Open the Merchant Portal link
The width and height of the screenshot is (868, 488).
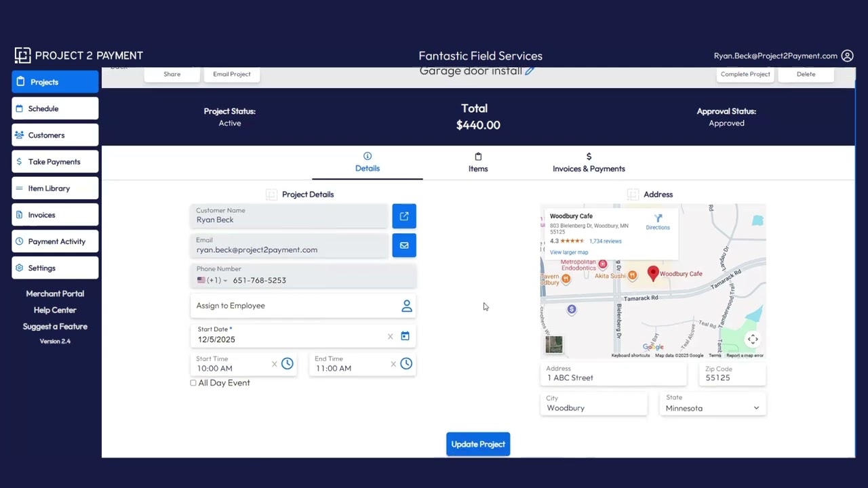point(55,293)
